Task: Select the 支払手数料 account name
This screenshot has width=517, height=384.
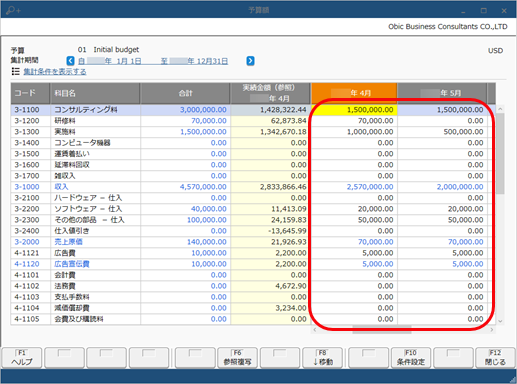Action: [72, 297]
